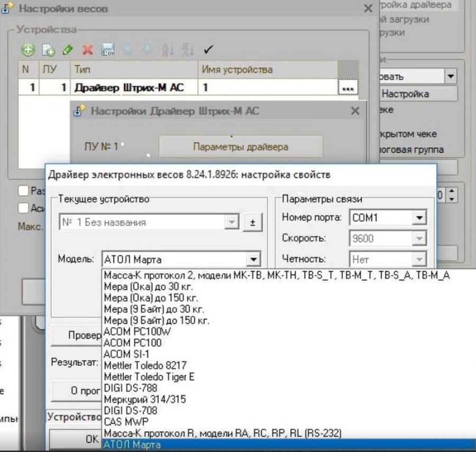The width and height of the screenshot is (476, 452).
Task: Click the "Тип" column header
Action: point(134,69)
